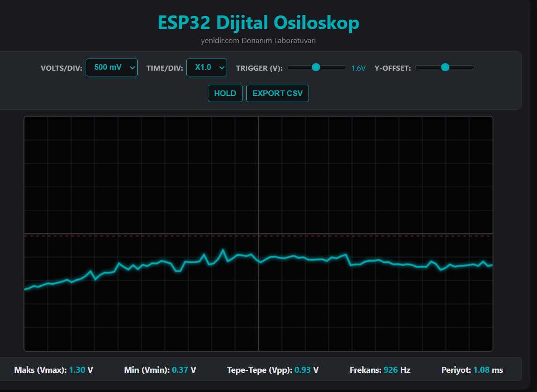The height and width of the screenshot is (392, 537).
Task: Click the VOLTS/DIV label
Action: (x=61, y=68)
